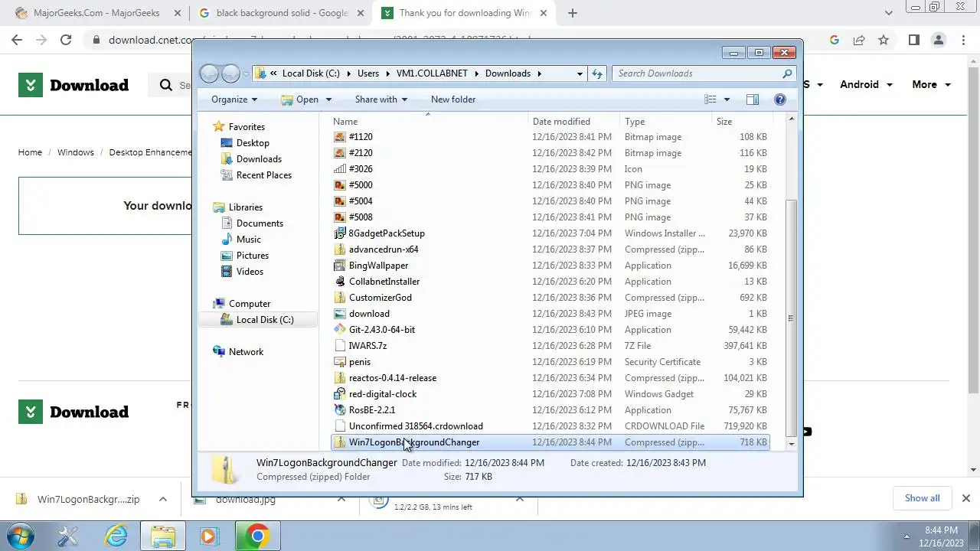Click the taskbar tools wrench icon

(x=68, y=536)
